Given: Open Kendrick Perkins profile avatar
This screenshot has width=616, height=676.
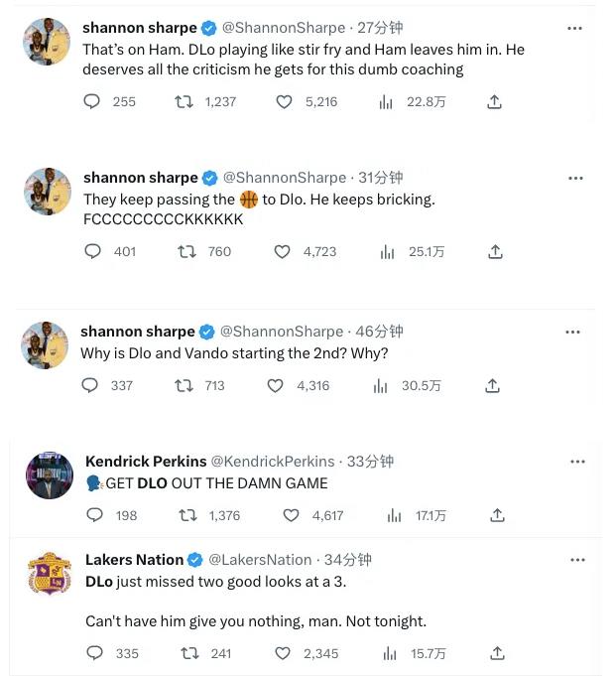Looking at the screenshot, I should 49,475.
